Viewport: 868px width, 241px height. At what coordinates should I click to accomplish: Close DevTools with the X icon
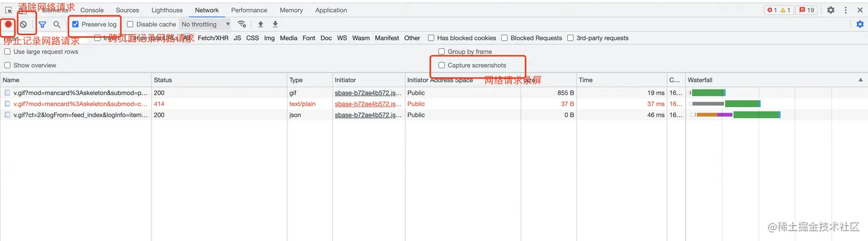pos(859,10)
